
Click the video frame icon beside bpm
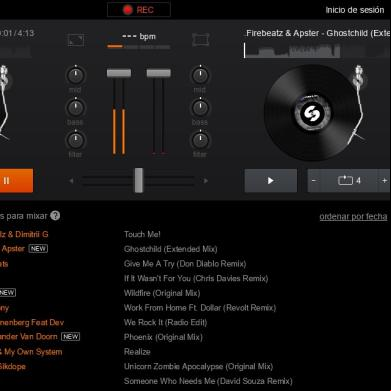(x=201, y=40)
